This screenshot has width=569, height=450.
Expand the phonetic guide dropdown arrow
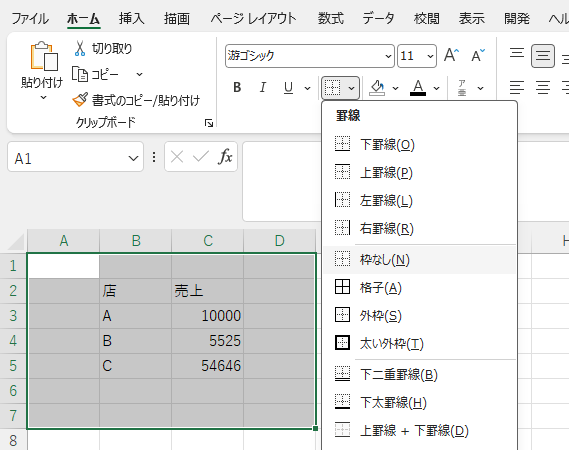pos(480,88)
